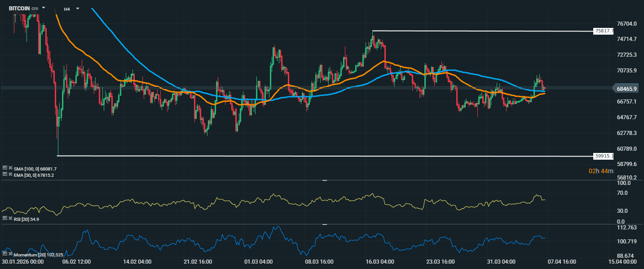Grab the divider handle above RSI panel
Screen dimensions: 644x269
tap(325, 180)
